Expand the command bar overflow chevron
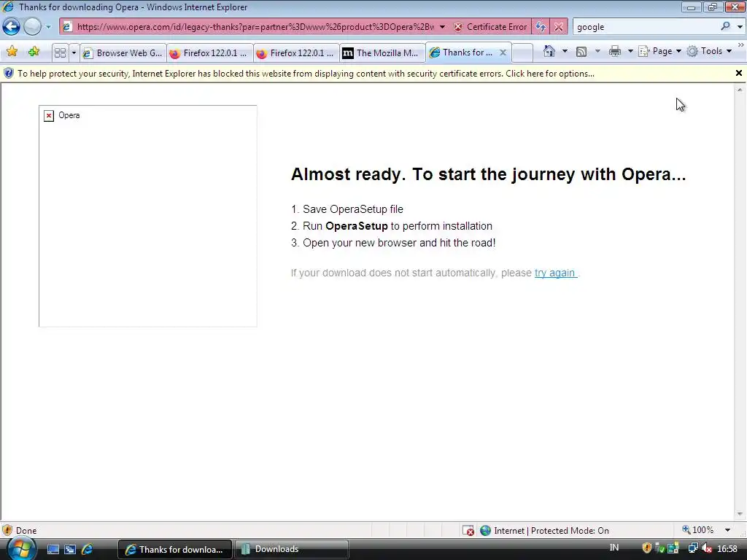The width and height of the screenshot is (747, 560). click(x=741, y=44)
